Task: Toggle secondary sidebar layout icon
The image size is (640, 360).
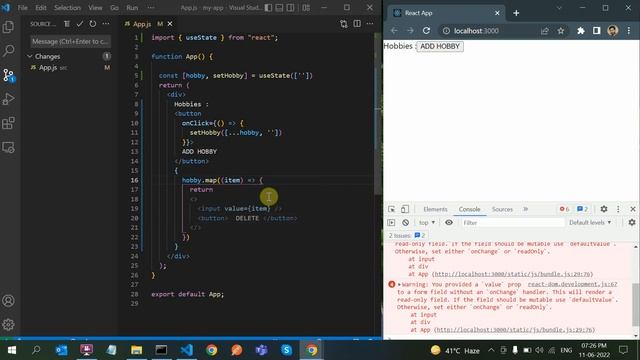Action: coord(290,8)
